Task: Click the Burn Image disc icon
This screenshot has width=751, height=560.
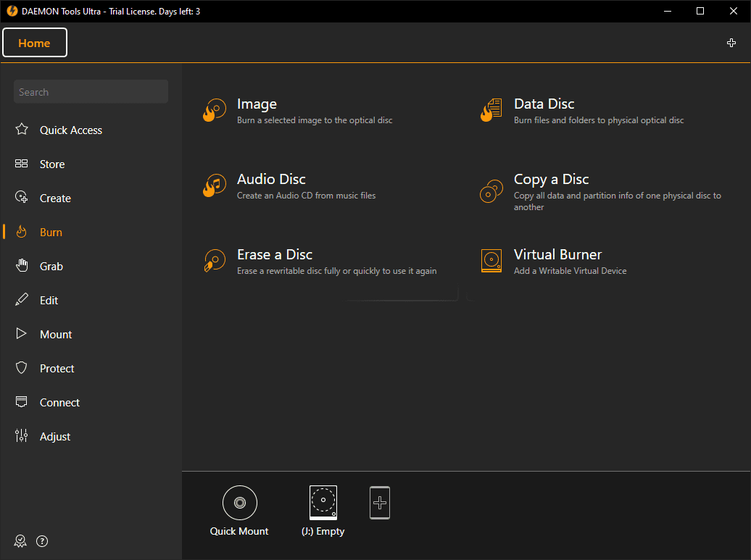Action: [x=215, y=111]
